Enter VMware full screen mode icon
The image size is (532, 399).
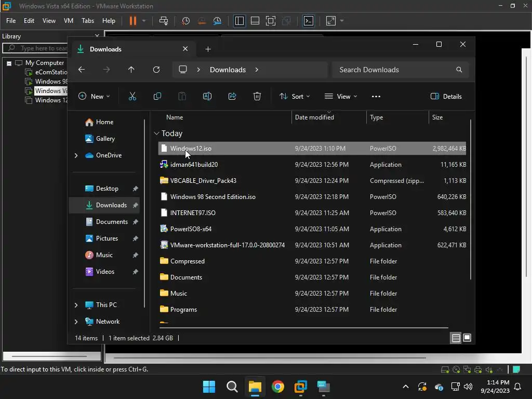pos(270,21)
